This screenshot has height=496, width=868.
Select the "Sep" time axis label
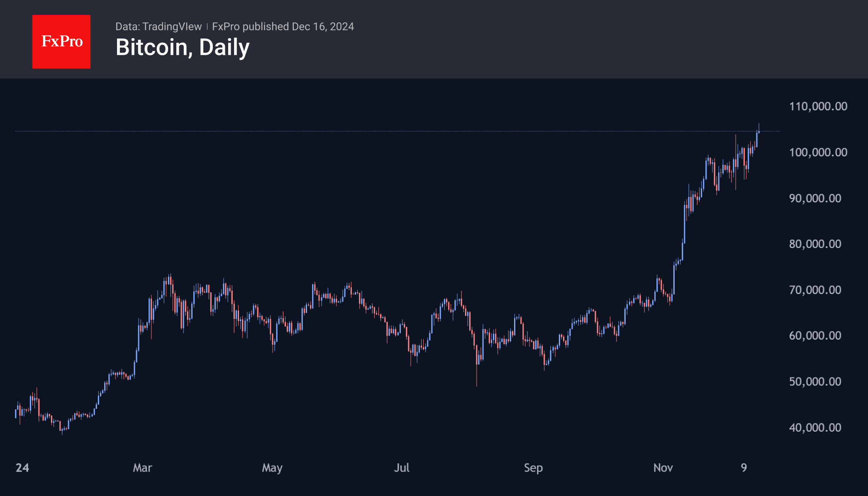(533, 468)
